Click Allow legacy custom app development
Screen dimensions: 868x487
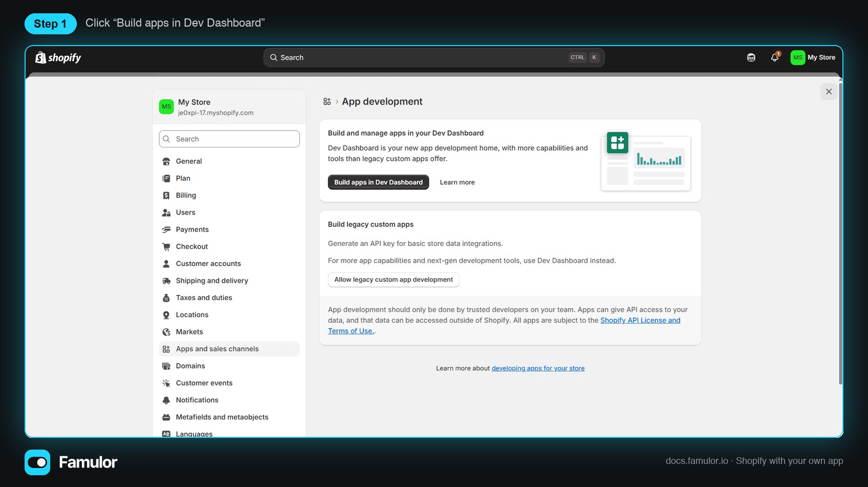394,280
